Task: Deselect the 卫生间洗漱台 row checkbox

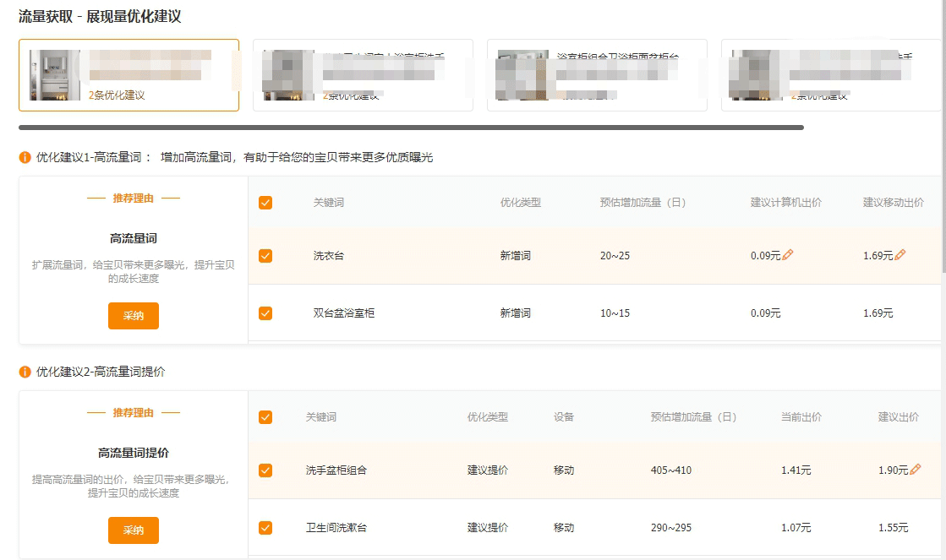Action: pos(265,528)
